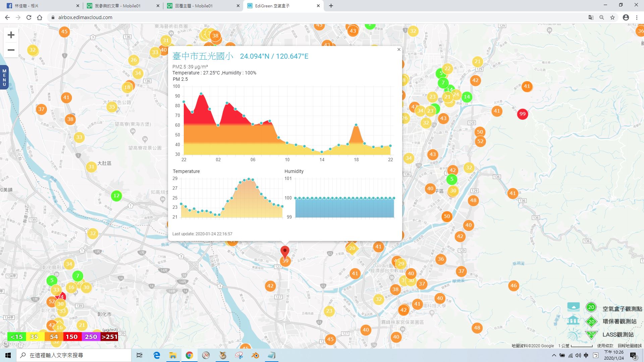Open the vertical MENU side tab
Viewport: 644px width, 362px height.
tap(4, 77)
